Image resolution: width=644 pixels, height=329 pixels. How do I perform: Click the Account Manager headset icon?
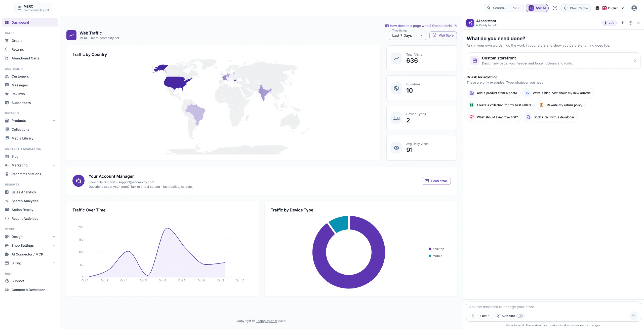[x=78, y=181]
